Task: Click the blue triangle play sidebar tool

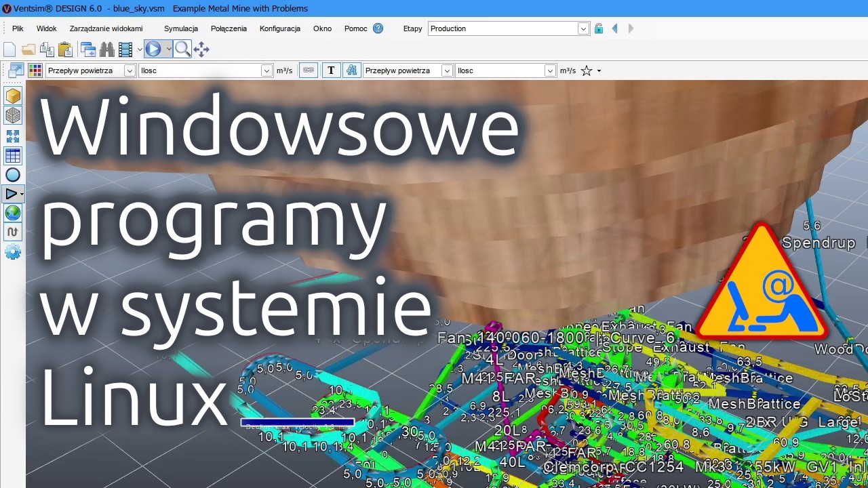Action: [10, 194]
